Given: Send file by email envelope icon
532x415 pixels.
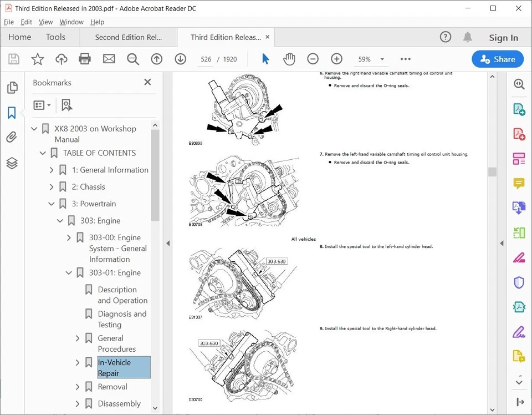Looking at the screenshot, I should click(x=109, y=59).
